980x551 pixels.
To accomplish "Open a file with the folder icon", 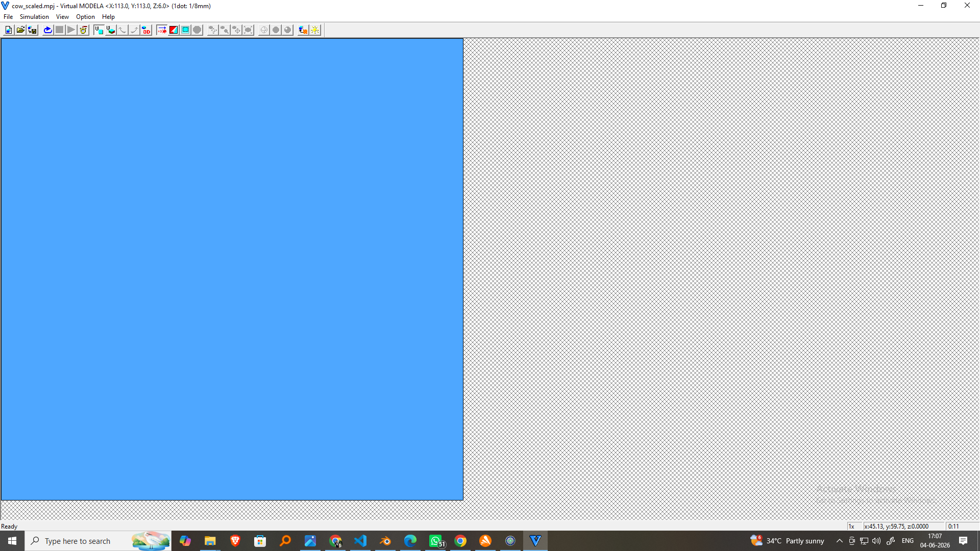I will [20, 30].
